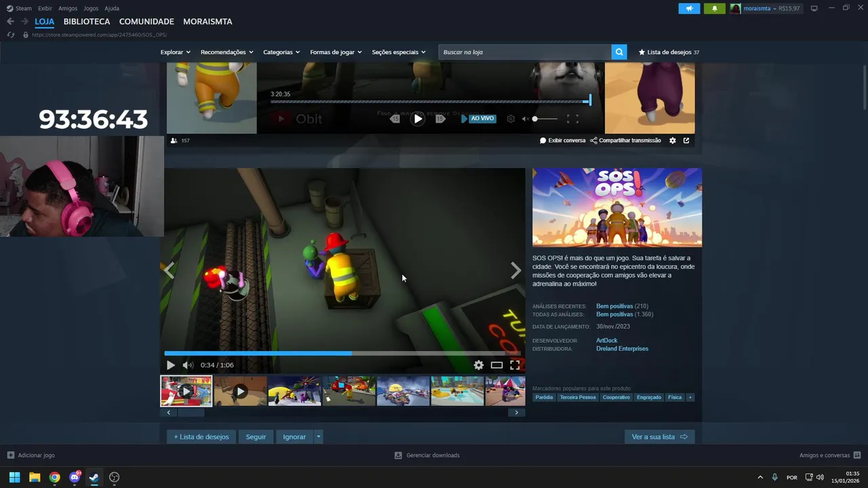This screenshot has width=868, height=488.
Task: Open Lista de desejos 37 link
Action: [x=669, y=52]
